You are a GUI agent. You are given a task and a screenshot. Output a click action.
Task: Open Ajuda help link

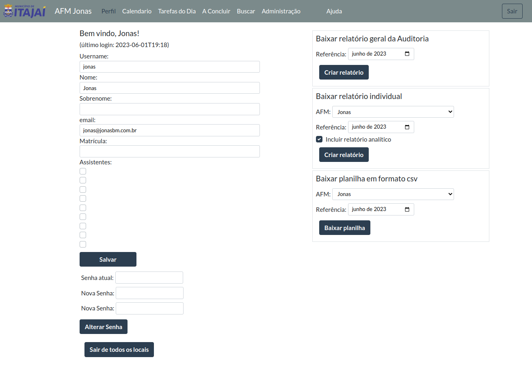334,11
